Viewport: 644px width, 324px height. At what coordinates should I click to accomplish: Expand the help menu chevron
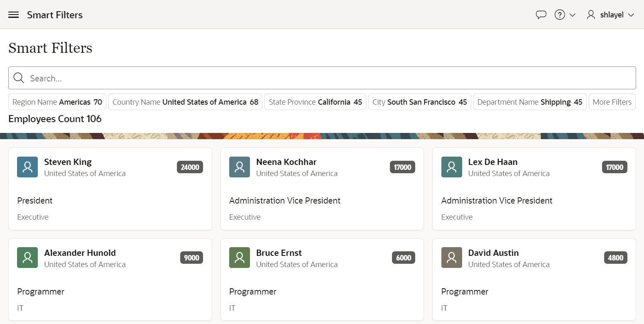point(572,15)
